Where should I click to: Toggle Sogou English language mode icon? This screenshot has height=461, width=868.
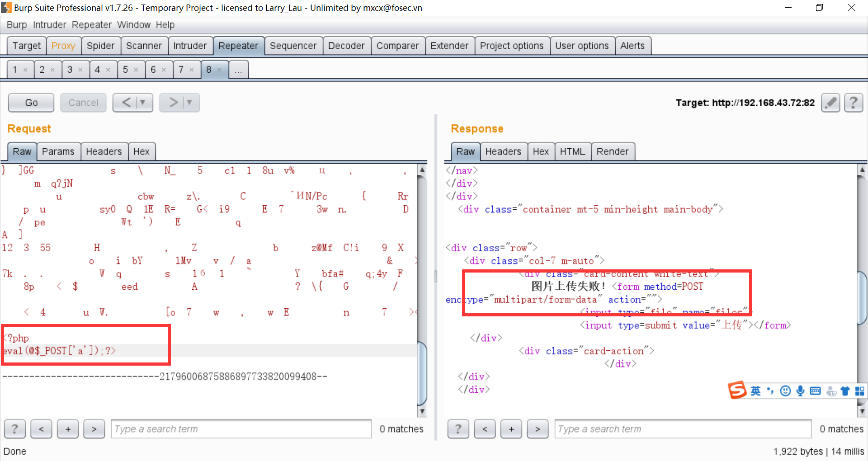point(755,391)
